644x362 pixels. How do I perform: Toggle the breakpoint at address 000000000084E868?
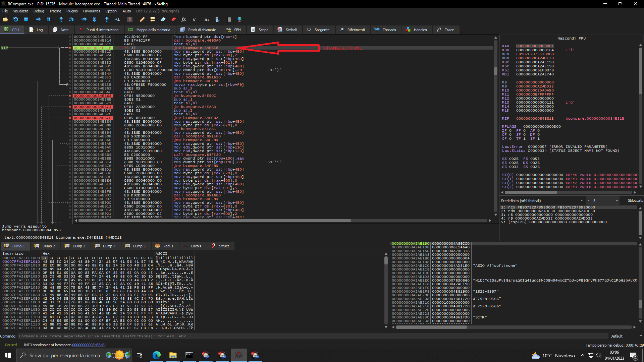[x=70, y=96]
